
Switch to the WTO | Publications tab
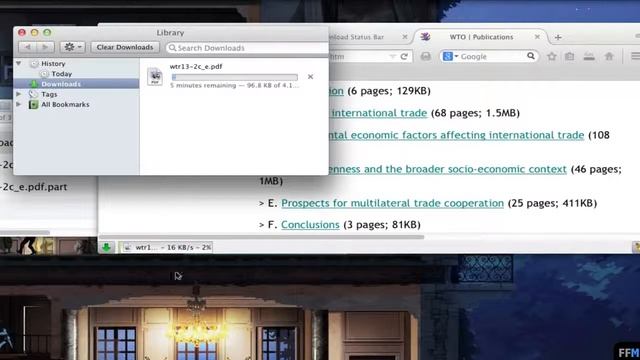[481, 37]
